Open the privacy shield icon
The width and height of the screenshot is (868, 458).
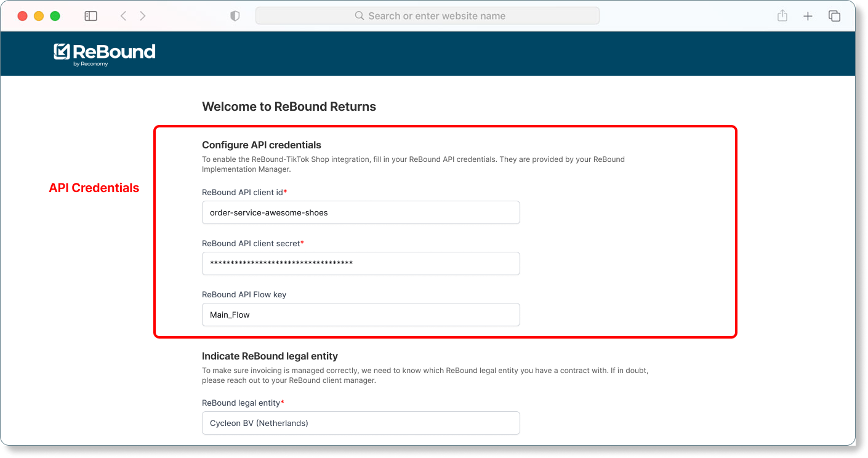tap(235, 16)
